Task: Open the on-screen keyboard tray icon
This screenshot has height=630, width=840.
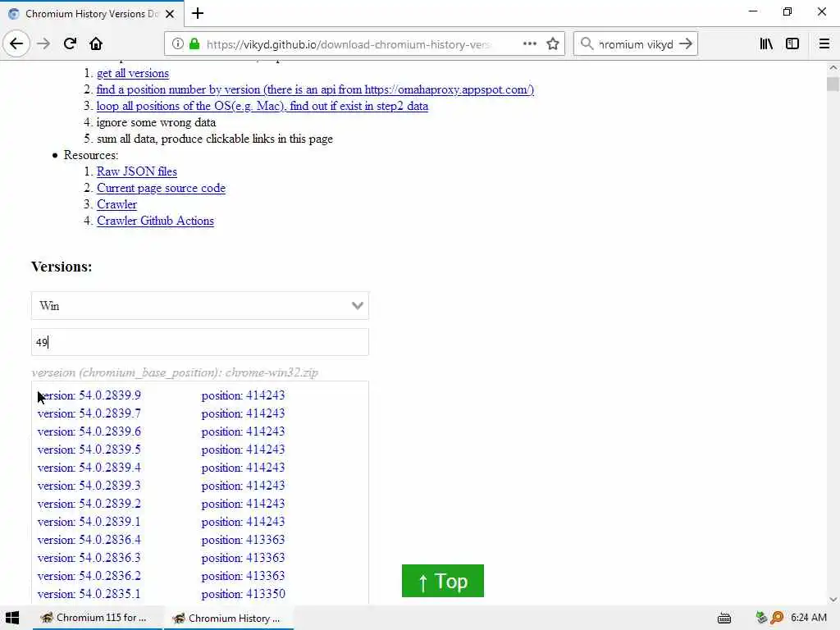Action: point(724,619)
